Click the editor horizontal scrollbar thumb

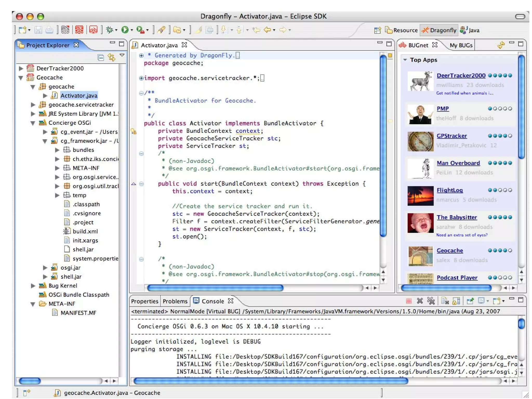(x=215, y=288)
